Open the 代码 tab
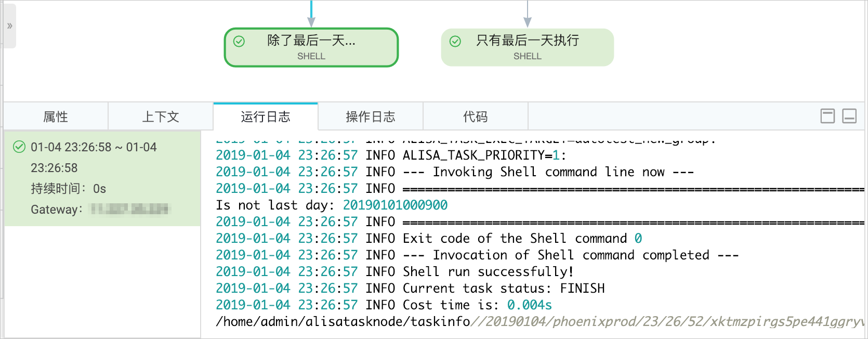 click(476, 116)
